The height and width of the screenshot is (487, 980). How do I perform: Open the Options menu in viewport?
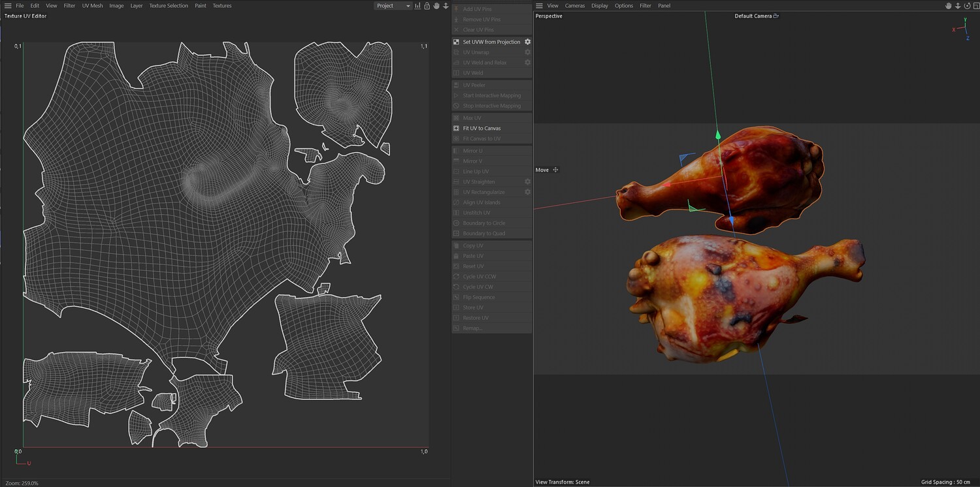tap(624, 6)
